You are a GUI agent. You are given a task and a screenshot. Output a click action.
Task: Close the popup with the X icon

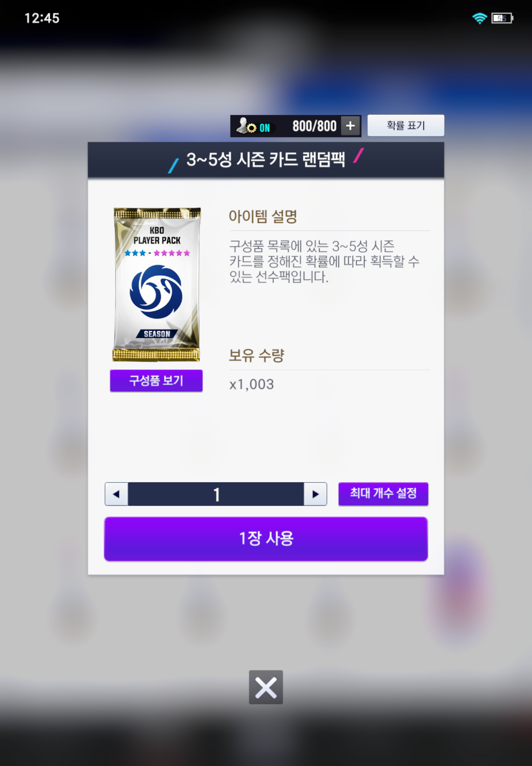tap(266, 687)
